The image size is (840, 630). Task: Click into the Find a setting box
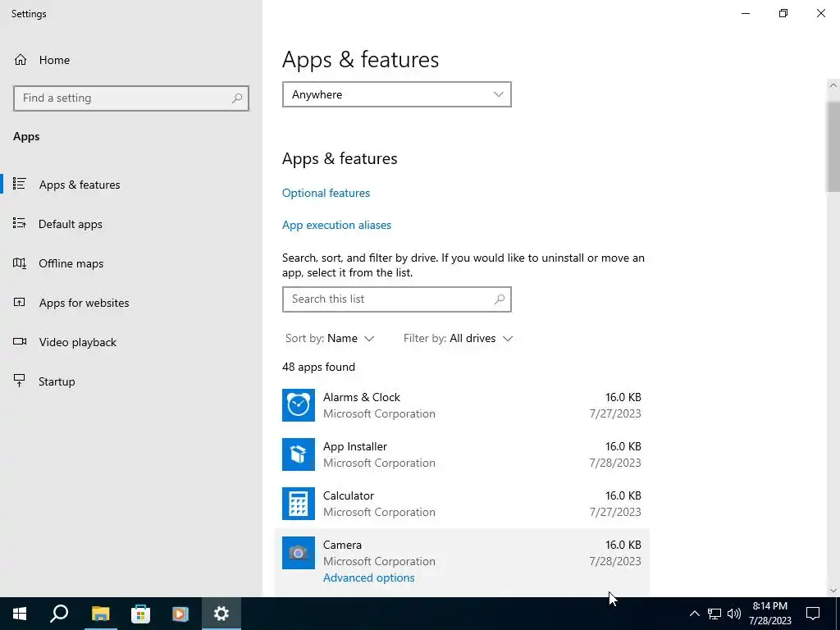131,98
